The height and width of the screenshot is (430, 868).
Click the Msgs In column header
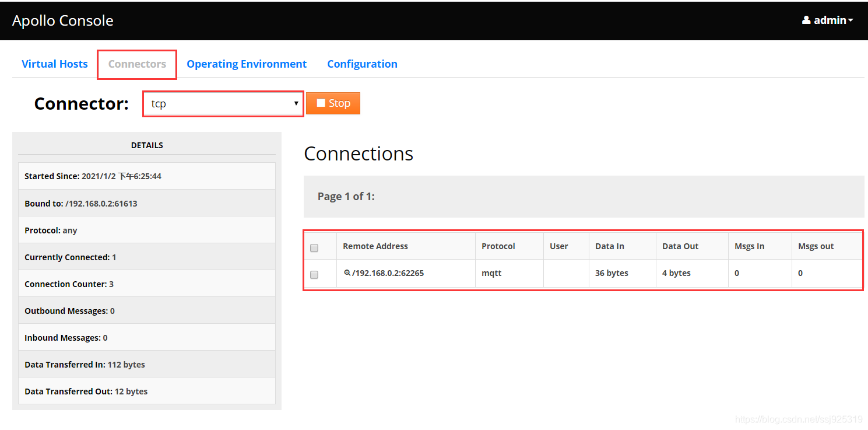pos(749,246)
